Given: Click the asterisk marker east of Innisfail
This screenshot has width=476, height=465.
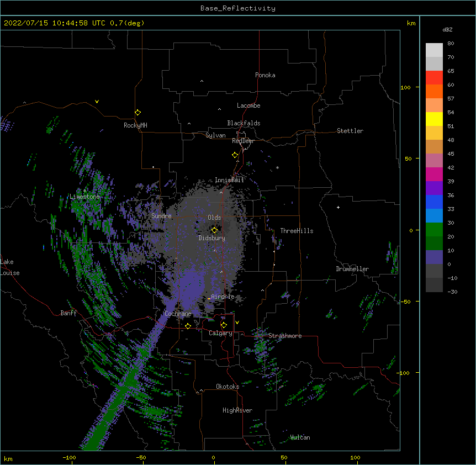Looking at the screenshot, I should [x=277, y=167].
